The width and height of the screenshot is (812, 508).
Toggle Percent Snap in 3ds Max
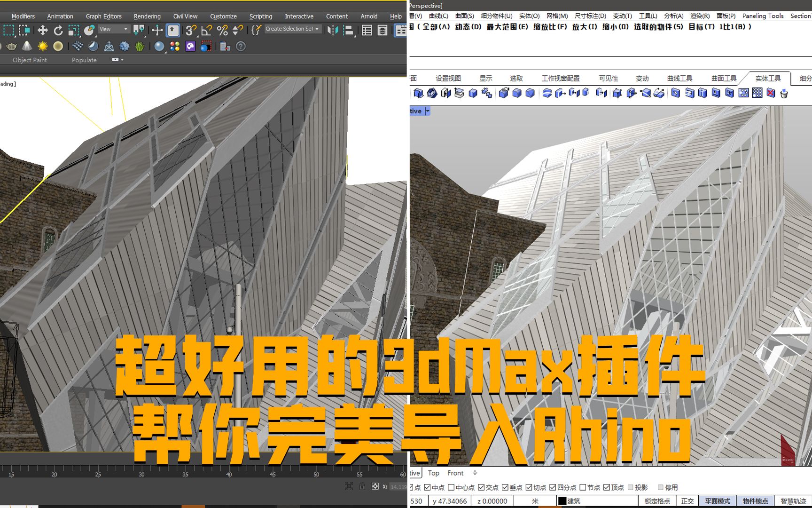click(x=222, y=31)
